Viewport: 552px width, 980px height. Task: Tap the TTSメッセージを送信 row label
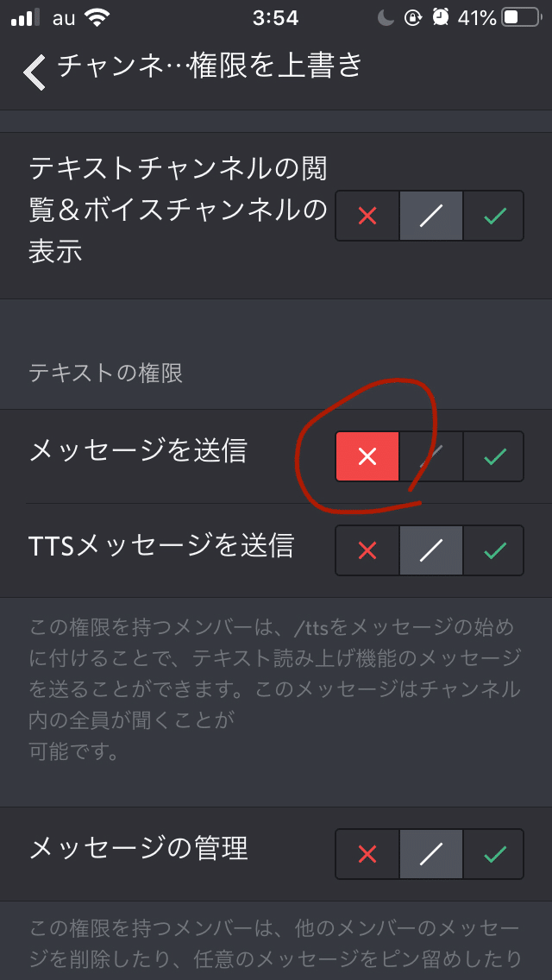pos(161,546)
